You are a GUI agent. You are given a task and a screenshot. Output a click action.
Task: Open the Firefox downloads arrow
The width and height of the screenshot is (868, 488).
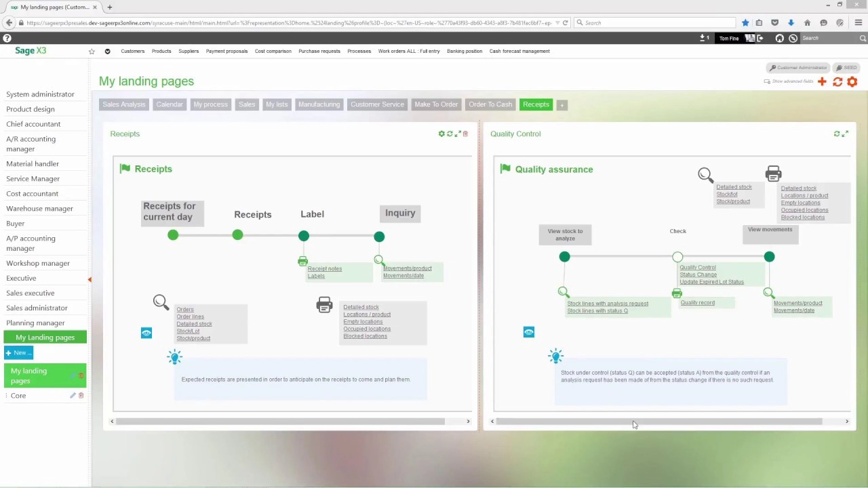791,23
